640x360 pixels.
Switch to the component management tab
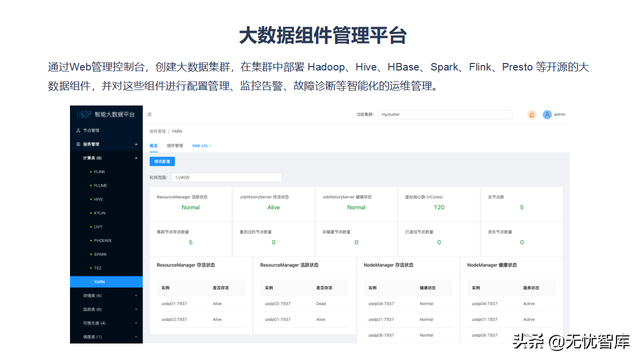[175, 146]
